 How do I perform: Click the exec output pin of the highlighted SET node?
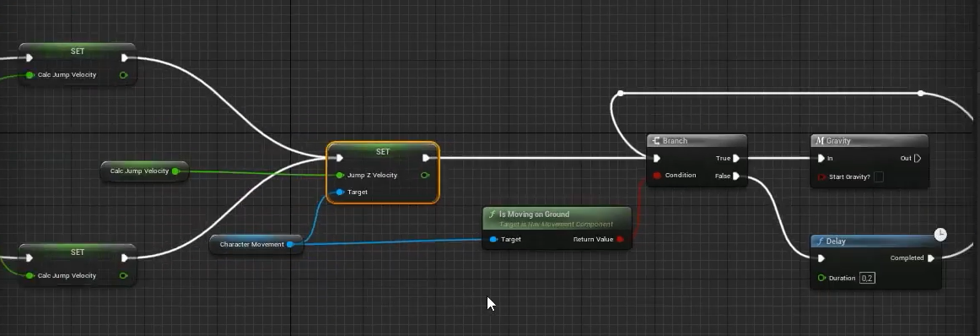coord(426,159)
